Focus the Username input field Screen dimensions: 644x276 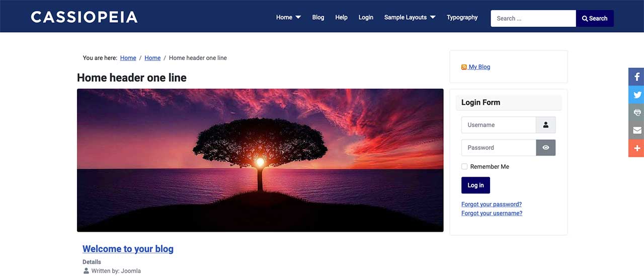[499, 125]
